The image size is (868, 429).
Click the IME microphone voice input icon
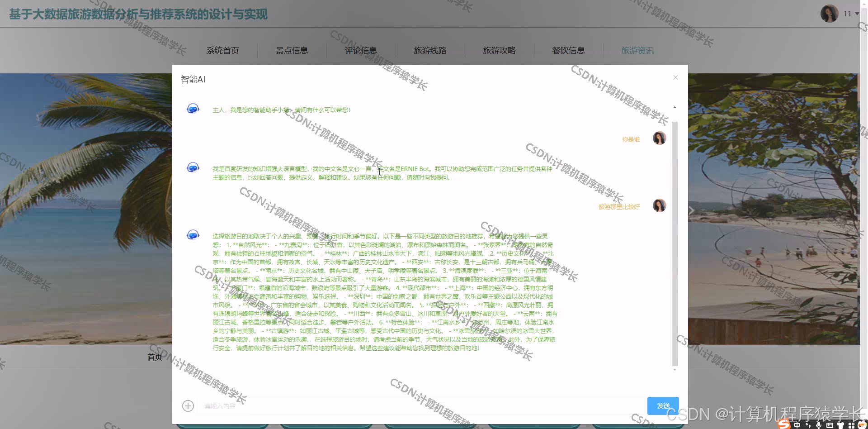(819, 425)
